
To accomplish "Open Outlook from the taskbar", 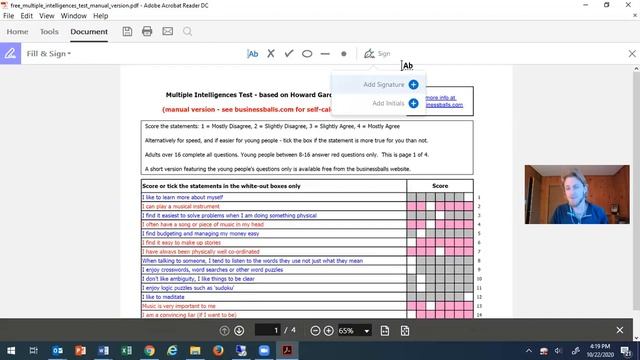I will click(58, 351).
